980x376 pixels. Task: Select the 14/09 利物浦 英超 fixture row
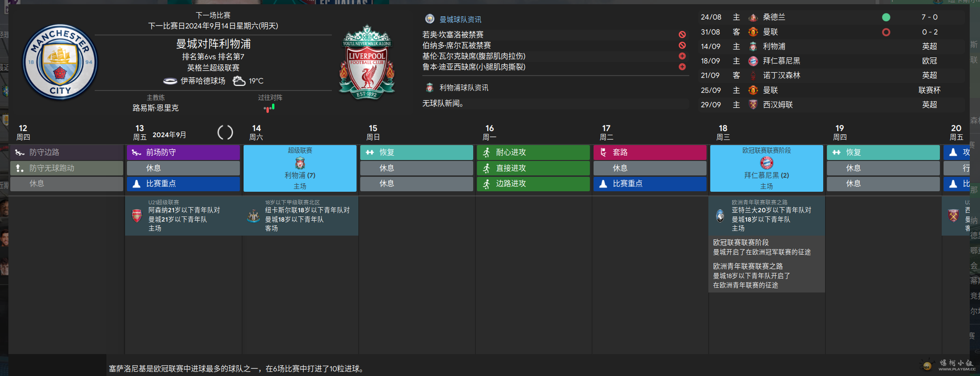click(831, 46)
